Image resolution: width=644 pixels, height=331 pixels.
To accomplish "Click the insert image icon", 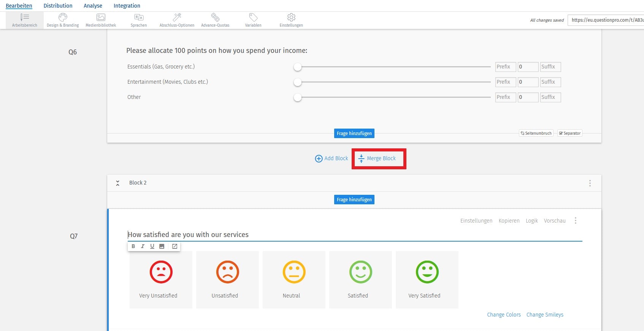I will [x=162, y=246].
